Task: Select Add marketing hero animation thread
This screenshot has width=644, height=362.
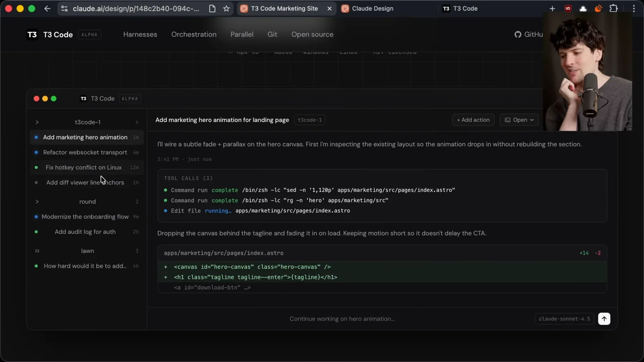Action: tap(87, 137)
